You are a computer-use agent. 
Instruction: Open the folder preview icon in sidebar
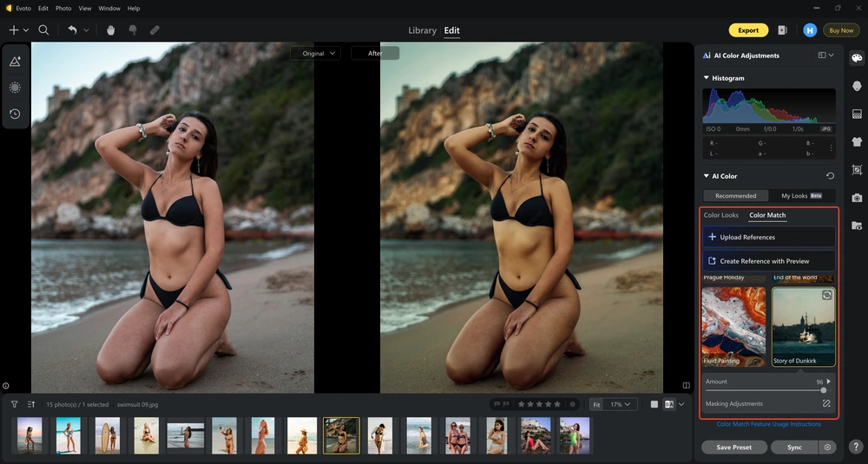pos(857,225)
